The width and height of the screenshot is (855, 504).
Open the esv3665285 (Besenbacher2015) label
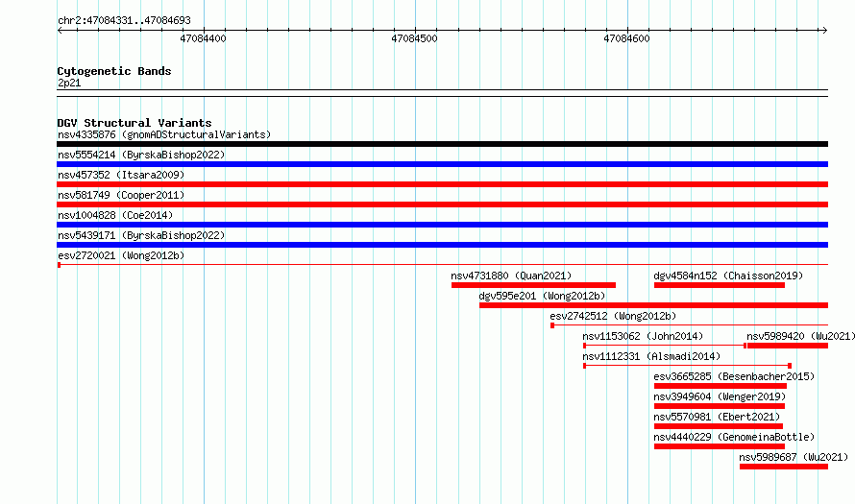(734, 376)
